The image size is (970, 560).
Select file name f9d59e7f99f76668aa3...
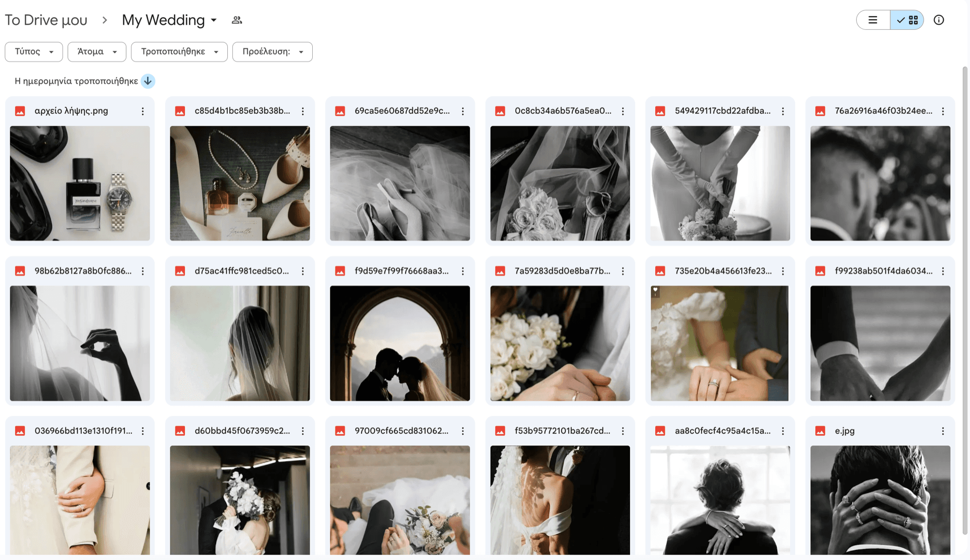402,271
